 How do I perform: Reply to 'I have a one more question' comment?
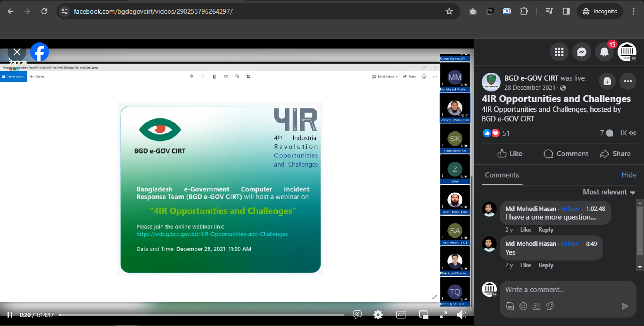546,230
